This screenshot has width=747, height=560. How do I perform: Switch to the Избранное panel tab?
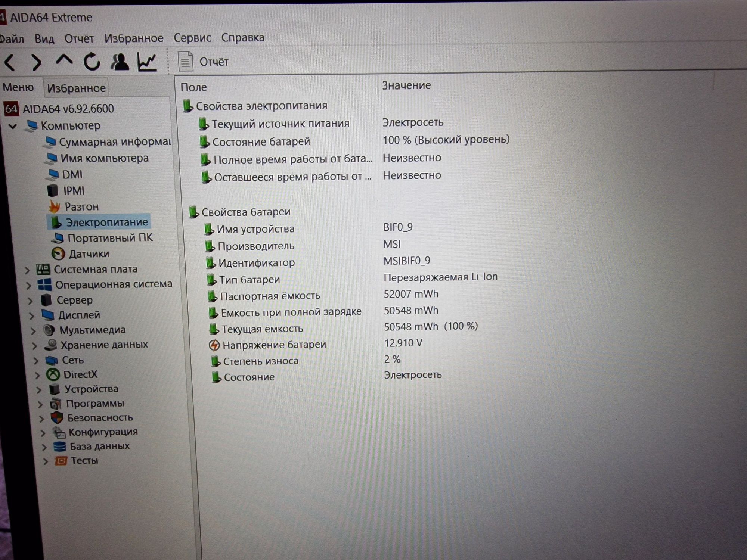pyautogui.click(x=76, y=88)
